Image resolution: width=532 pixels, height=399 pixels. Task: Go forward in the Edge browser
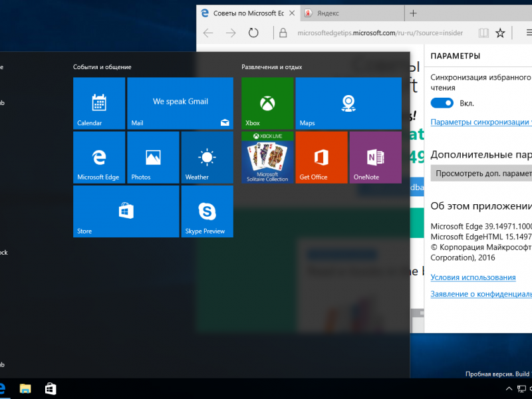pyautogui.click(x=231, y=33)
